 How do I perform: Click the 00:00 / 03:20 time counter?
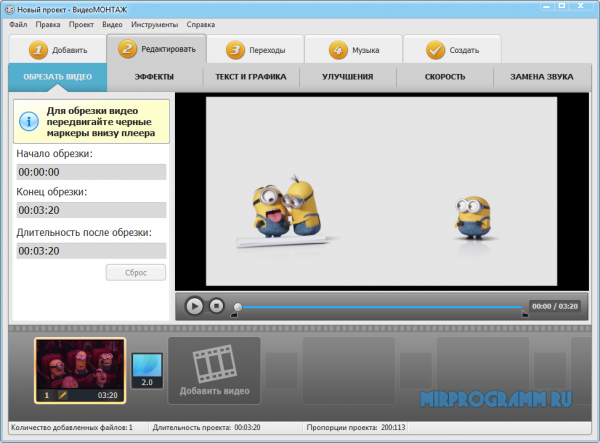[554, 306]
